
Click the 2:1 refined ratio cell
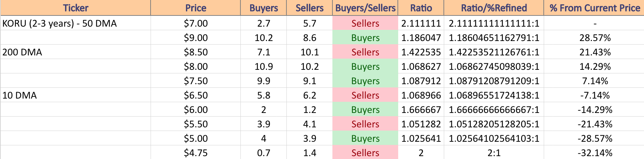click(x=494, y=153)
